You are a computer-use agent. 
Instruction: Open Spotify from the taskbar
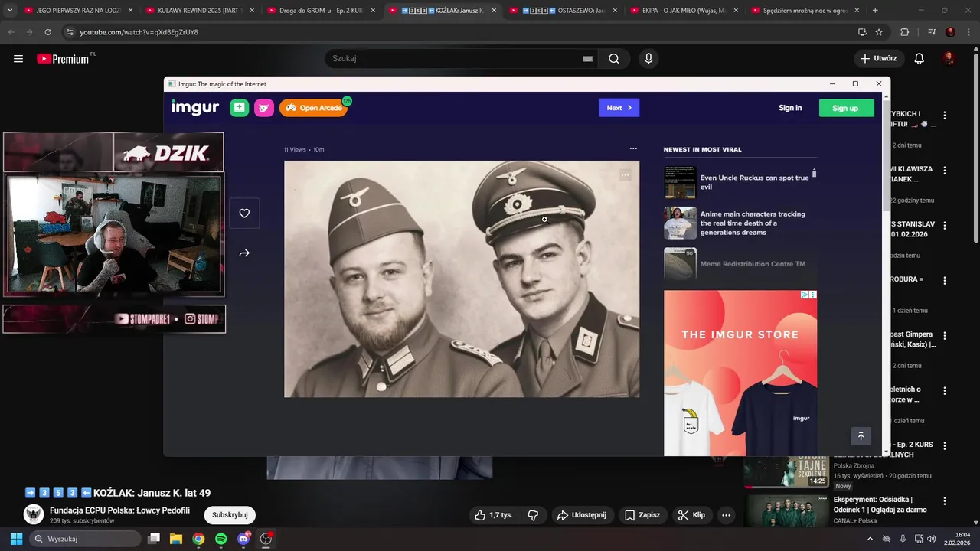point(221,539)
